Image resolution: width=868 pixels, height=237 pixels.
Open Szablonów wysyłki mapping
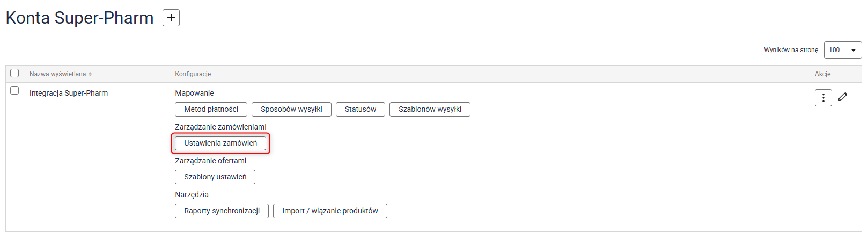coord(430,109)
